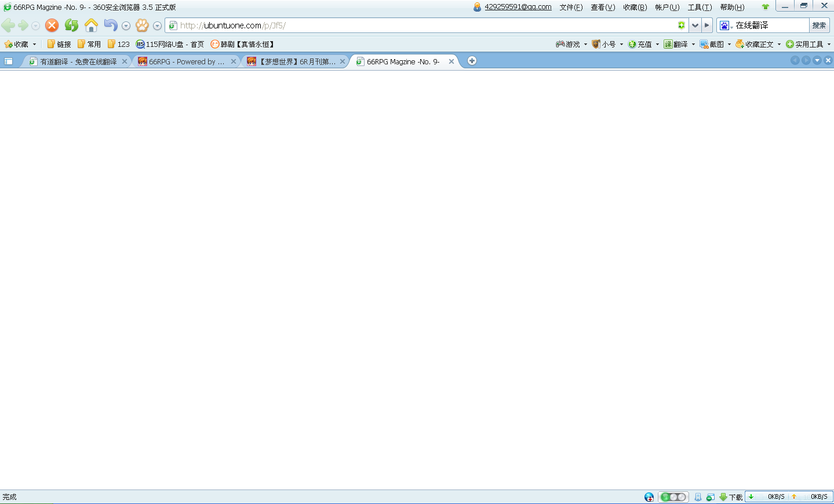Click the globe icon in status bar

(x=649, y=497)
